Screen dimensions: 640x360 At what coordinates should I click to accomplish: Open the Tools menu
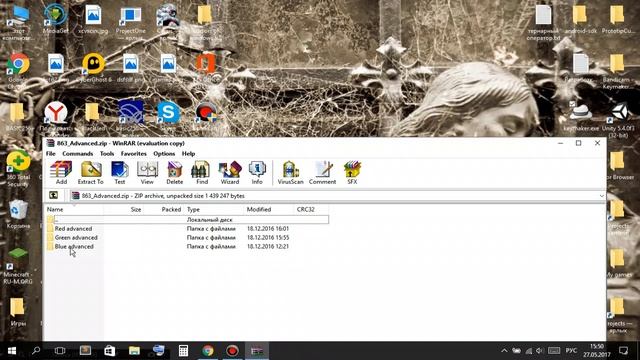(x=107, y=153)
